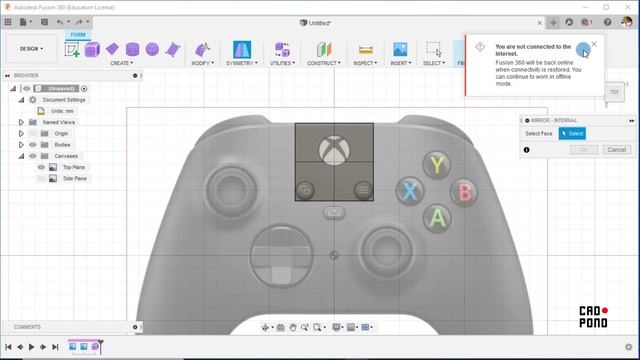The width and height of the screenshot is (640, 360).
Task: Open the CREATE dropdown menu
Action: tap(122, 63)
